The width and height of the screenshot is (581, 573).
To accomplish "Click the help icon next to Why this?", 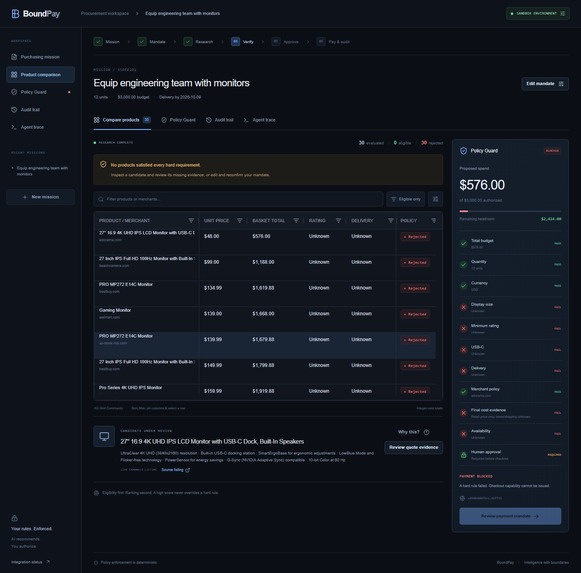I will click(x=426, y=432).
